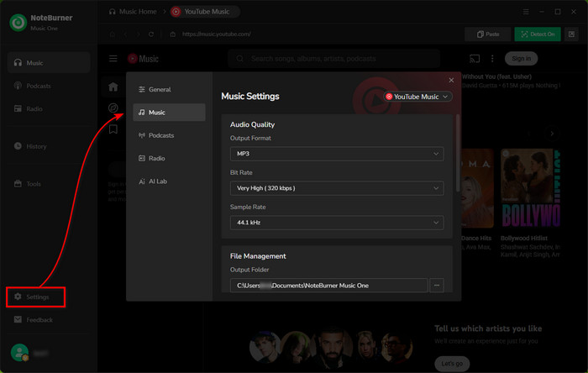Viewport: 588px width, 373px height.
Task: Expand the YouTube Music platform dropdown
Action: [417, 97]
